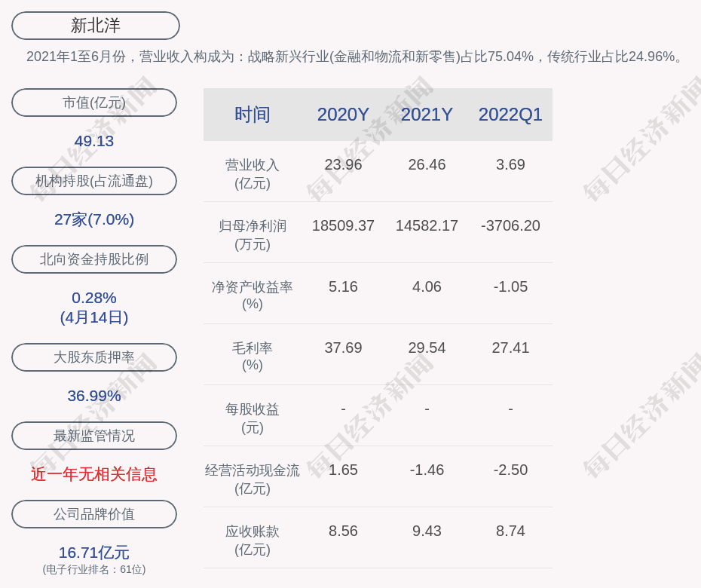Select the 2021Y column header

tap(427, 115)
